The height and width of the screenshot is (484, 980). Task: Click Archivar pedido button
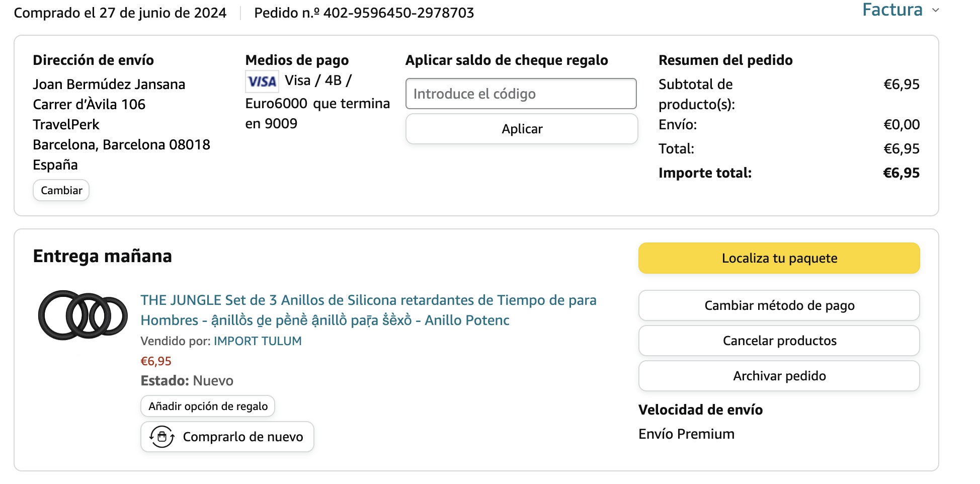click(779, 376)
